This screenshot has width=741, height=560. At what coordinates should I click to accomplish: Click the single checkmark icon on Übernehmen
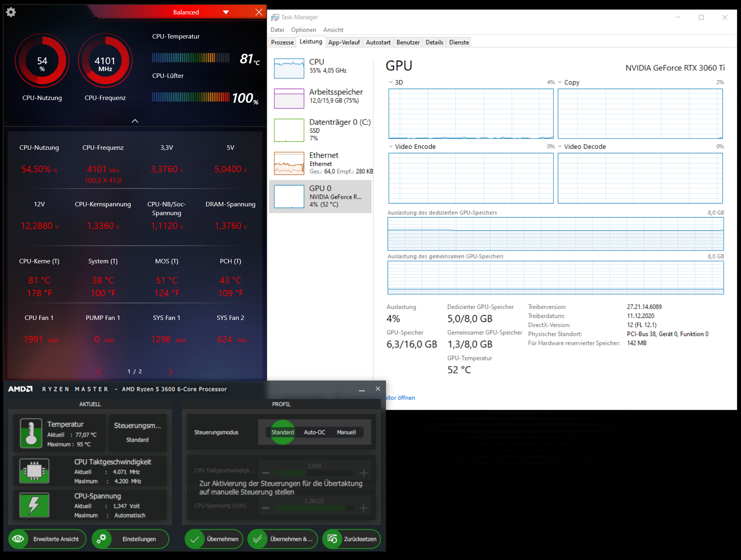(194, 539)
